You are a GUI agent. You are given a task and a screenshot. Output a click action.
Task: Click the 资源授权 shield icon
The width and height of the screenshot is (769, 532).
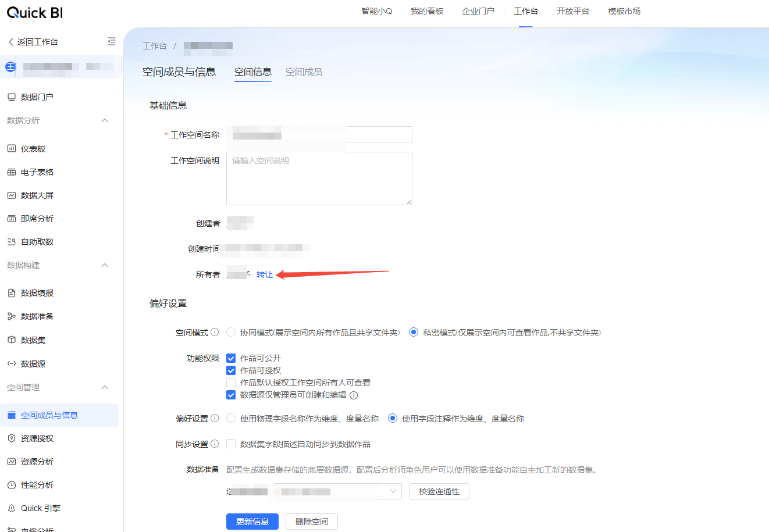pos(12,438)
